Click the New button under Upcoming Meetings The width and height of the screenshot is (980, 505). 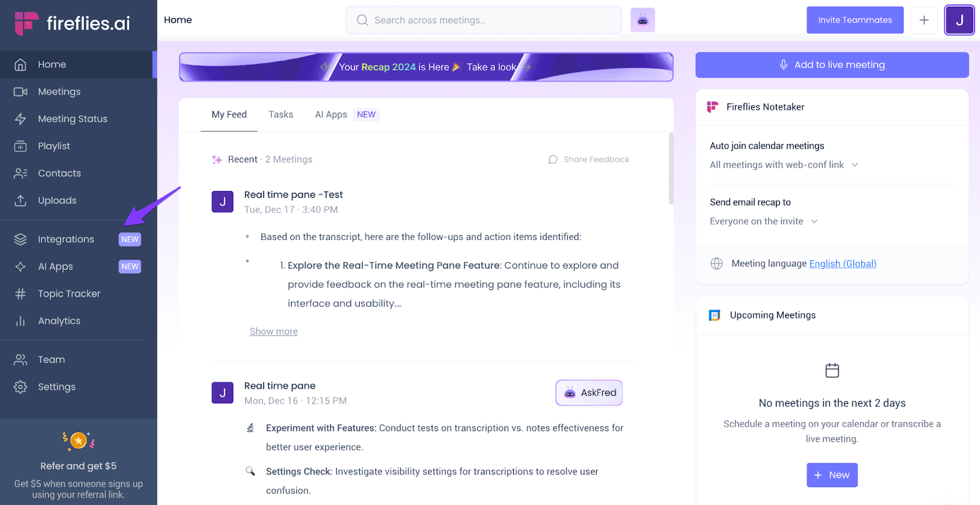point(832,475)
